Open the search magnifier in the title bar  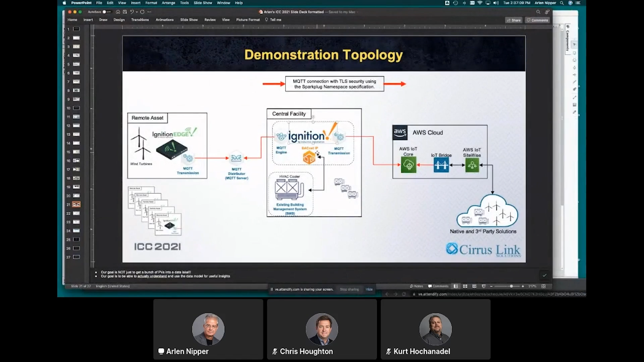coord(538,12)
